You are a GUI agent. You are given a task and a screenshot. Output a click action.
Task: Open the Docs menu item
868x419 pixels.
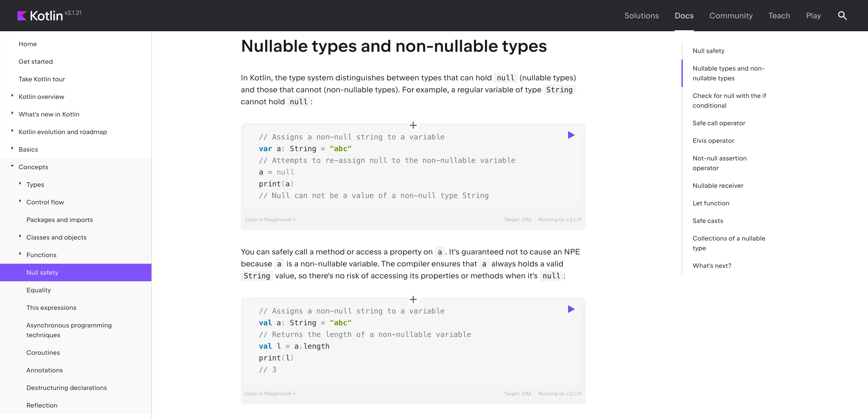684,15
